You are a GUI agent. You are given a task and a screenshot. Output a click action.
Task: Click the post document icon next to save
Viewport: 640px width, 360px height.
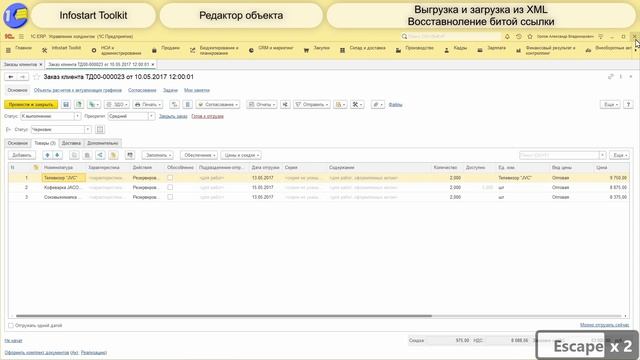click(79, 104)
